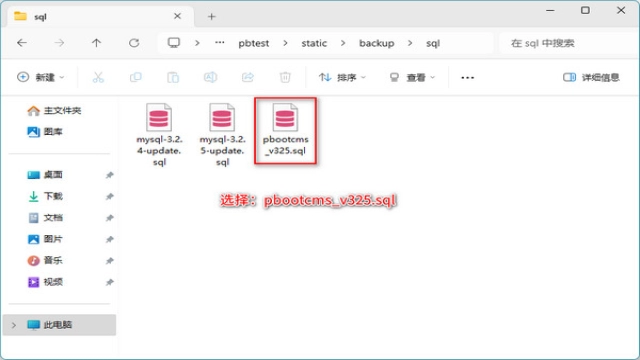Screen dimensions: 640x360
Task: Click the Paste clipboard icon
Action: tap(173, 77)
